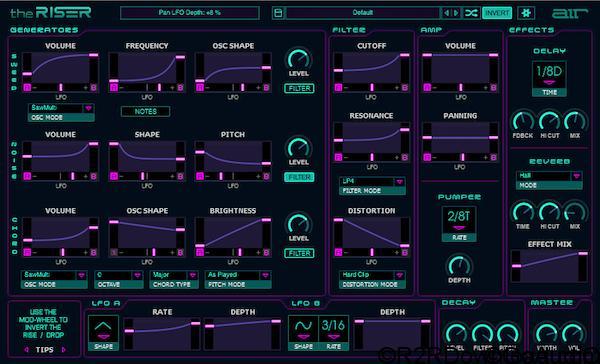Select B button under Distortion
The image size is (600, 364).
point(405,253)
